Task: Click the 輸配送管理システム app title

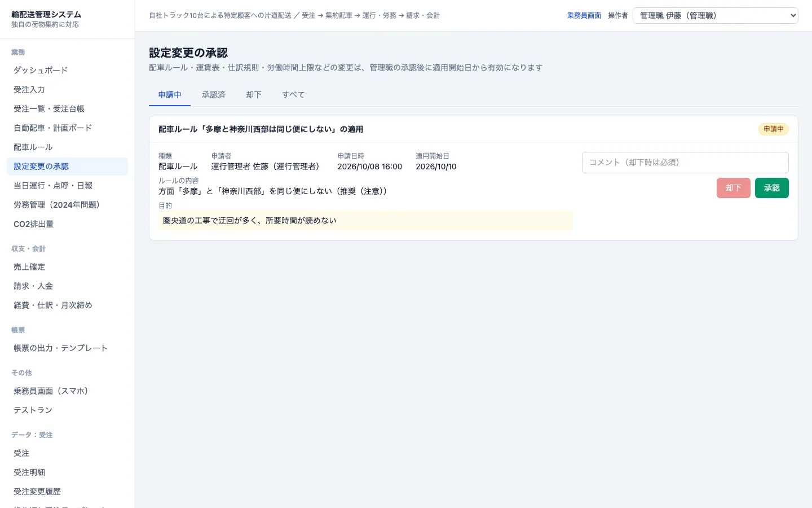Action: (46, 15)
